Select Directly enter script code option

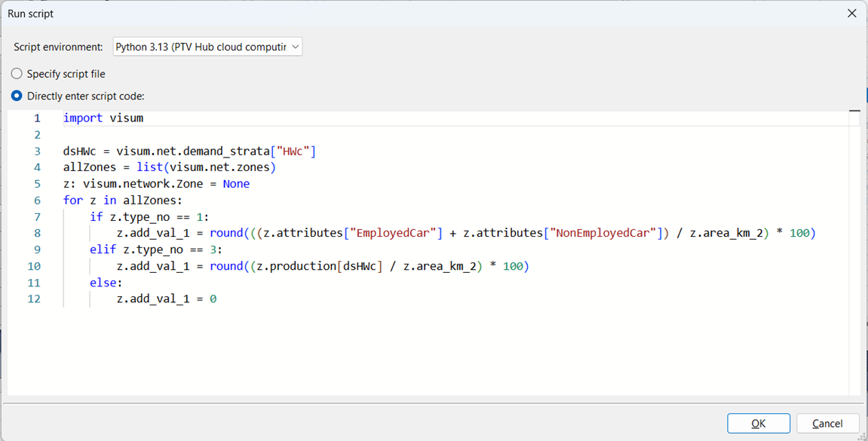(17, 96)
